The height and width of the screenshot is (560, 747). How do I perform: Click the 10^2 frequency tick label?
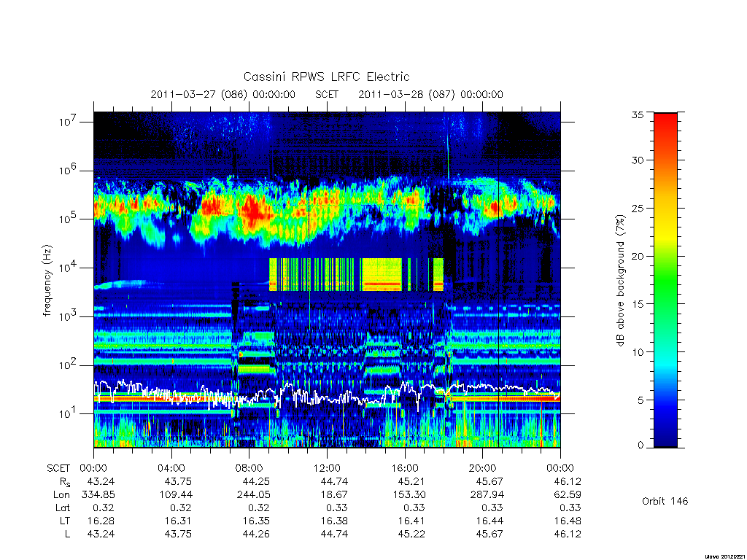pos(69,365)
